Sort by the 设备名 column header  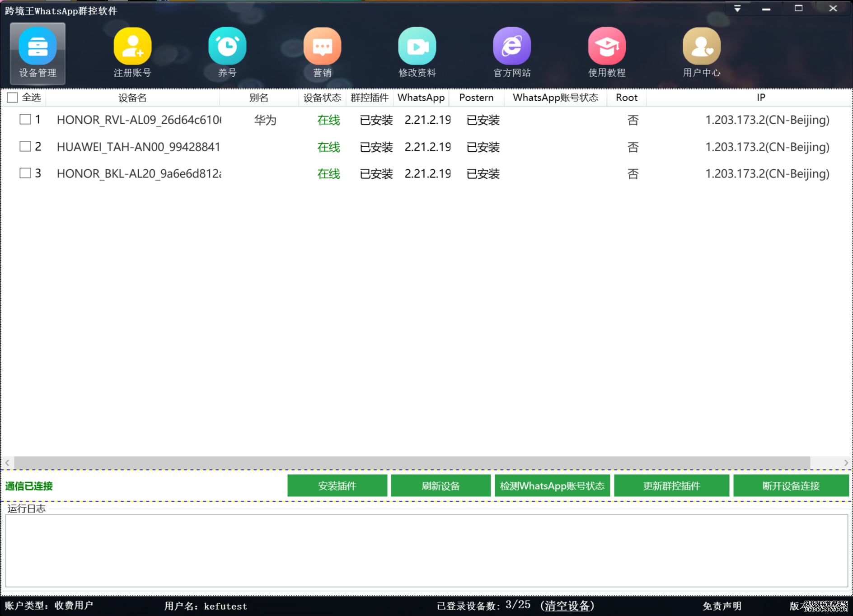click(x=132, y=98)
